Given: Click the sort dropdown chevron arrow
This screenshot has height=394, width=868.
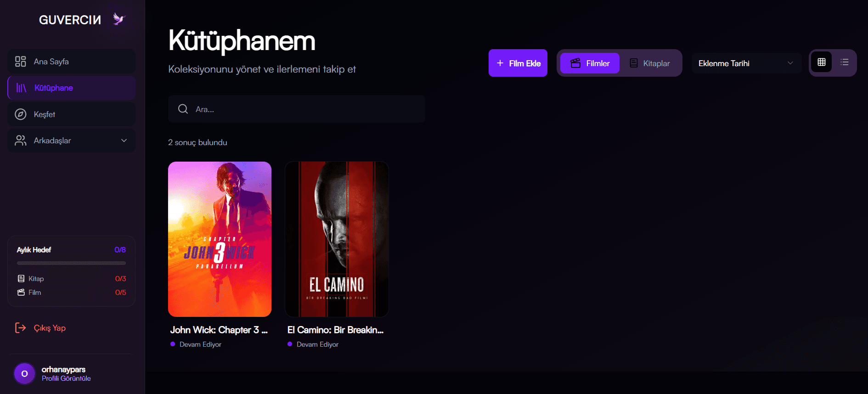Looking at the screenshot, I should click(x=790, y=63).
